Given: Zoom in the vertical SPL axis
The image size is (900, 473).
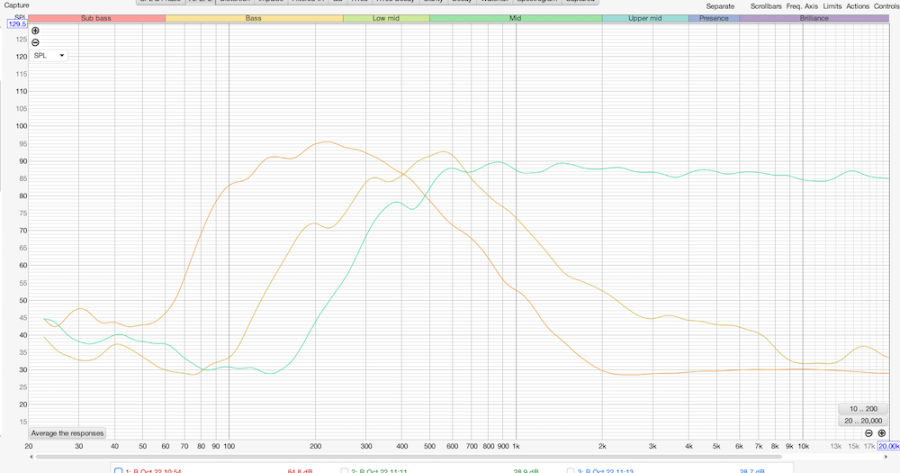Looking at the screenshot, I should click(36, 31).
